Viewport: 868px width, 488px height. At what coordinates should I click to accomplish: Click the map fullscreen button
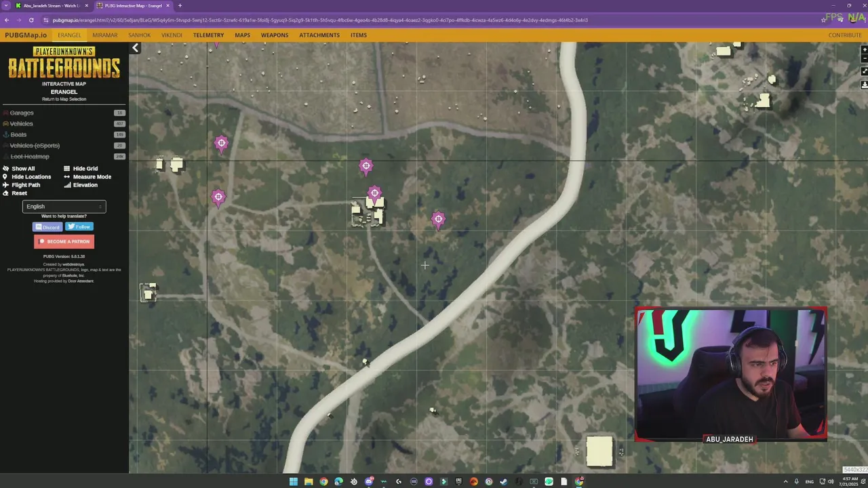pyautogui.click(x=864, y=71)
